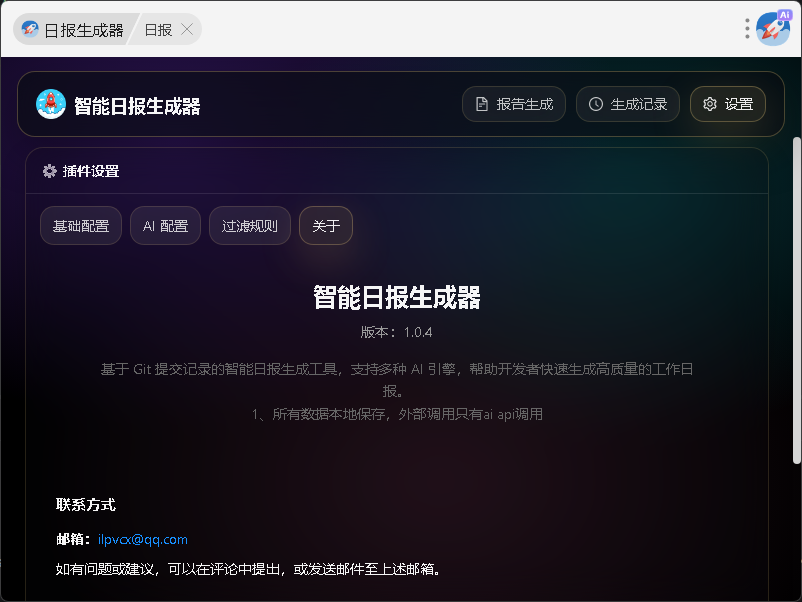Close the 日报 tab

(187, 29)
